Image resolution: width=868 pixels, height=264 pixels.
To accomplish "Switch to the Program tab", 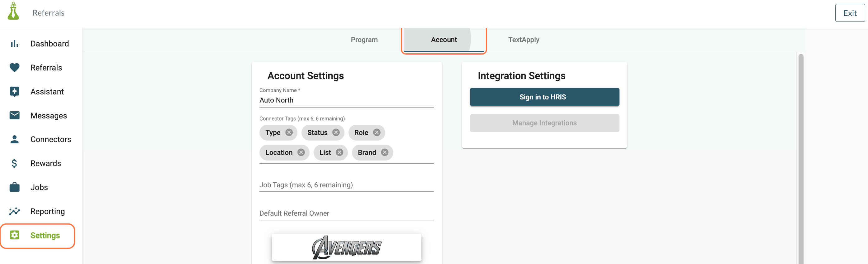I will [x=364, y=40].
